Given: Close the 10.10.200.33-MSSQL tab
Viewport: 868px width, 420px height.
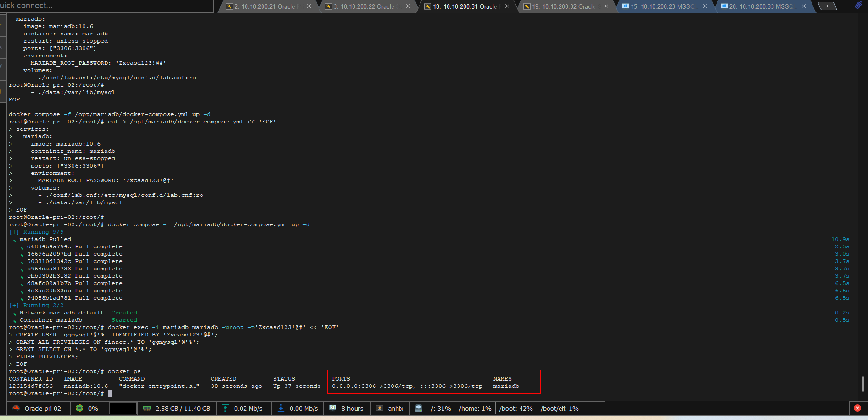Looking at the screenshot, I should coord(804,6).
